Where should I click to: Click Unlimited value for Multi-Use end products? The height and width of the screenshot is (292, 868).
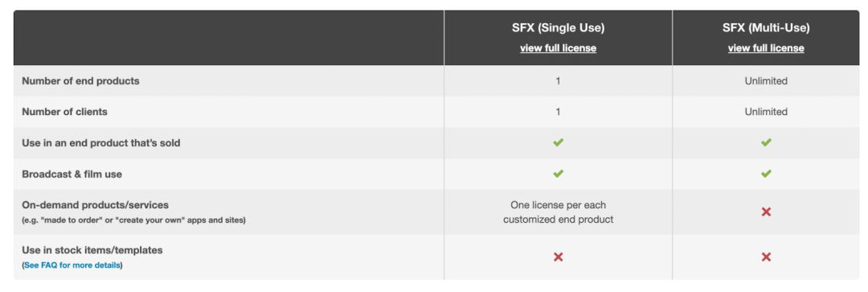coord(766,81)
